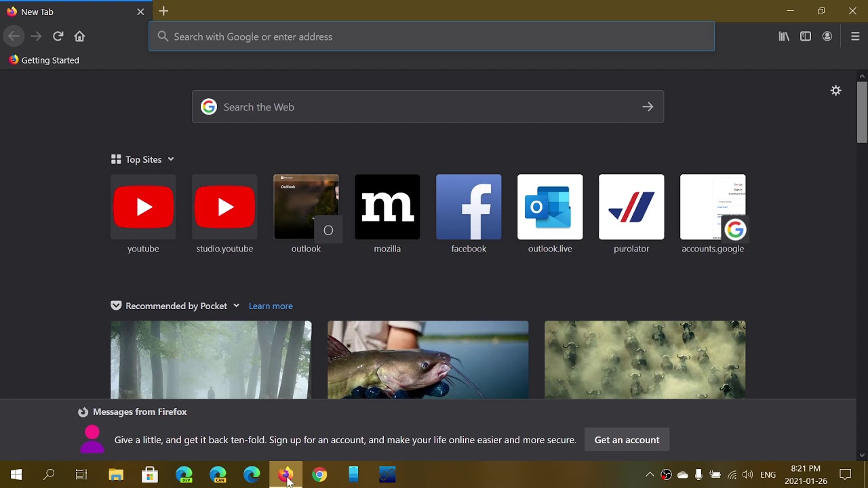Launch Edge Dev from taskbar
Image resolution: width=868 pixels, height=488 pixels.
click(184, 474)
